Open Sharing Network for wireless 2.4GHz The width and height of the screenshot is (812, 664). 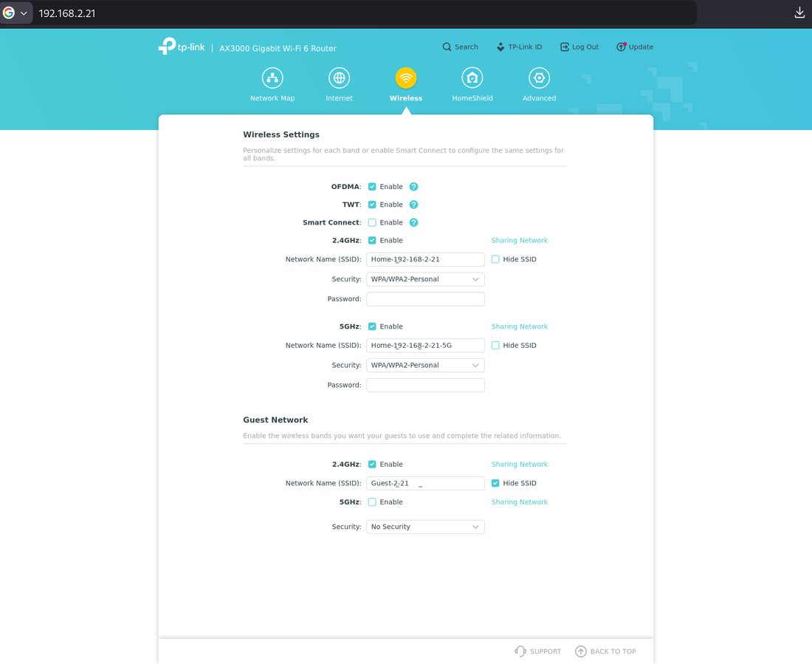click(520, 241)
